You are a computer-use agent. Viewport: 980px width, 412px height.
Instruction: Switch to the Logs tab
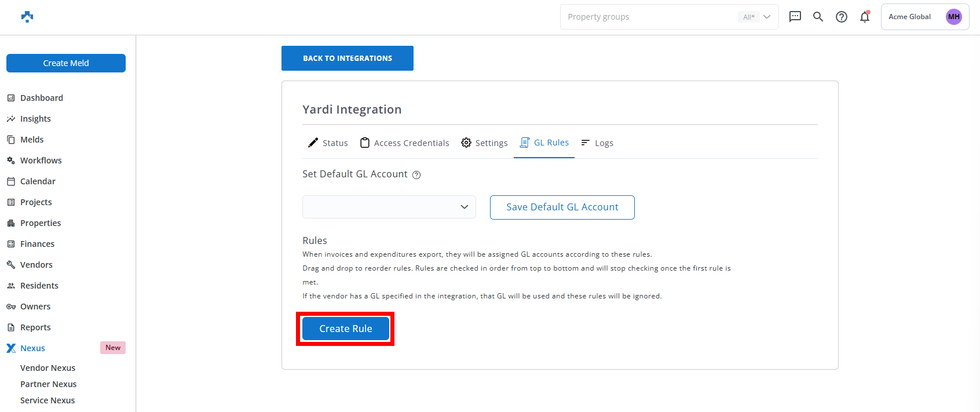pos(597,143)
